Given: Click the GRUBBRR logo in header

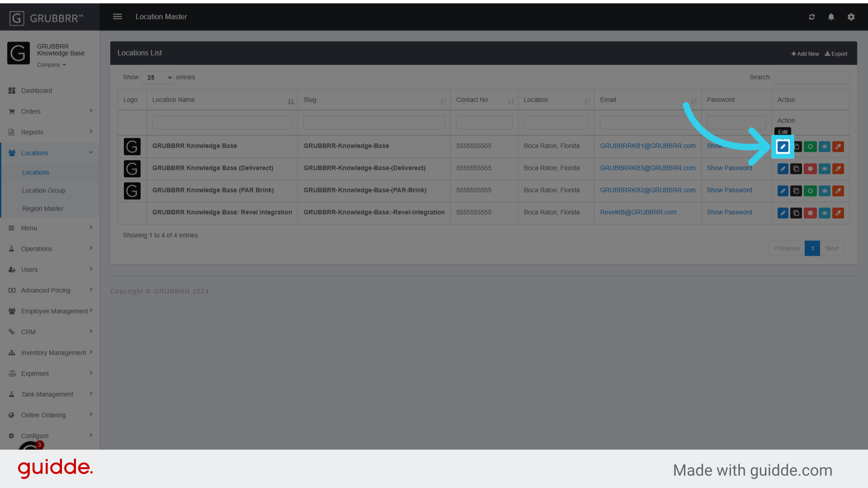Looking at the screenshot, I should pyautogui.click(x=47, y=18).
